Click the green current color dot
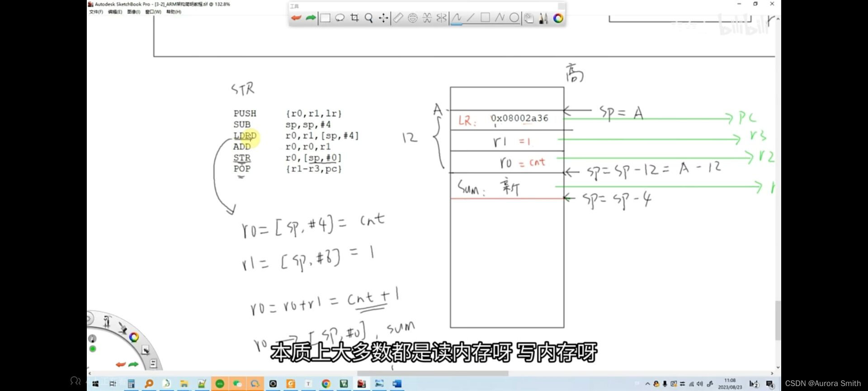Screen dimensions: 868x391 pos(93,349)
